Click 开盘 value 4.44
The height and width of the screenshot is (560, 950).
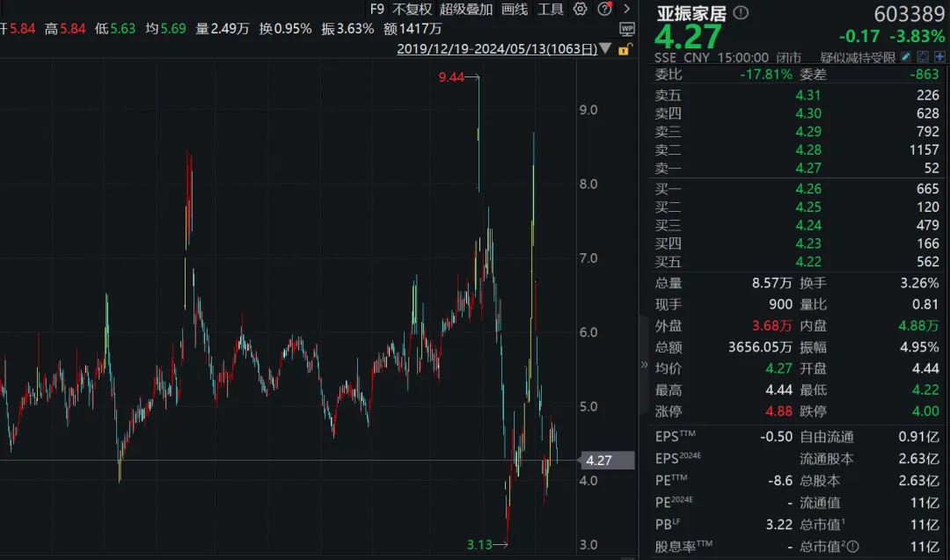pyautogui.click(x=925, y=368)
